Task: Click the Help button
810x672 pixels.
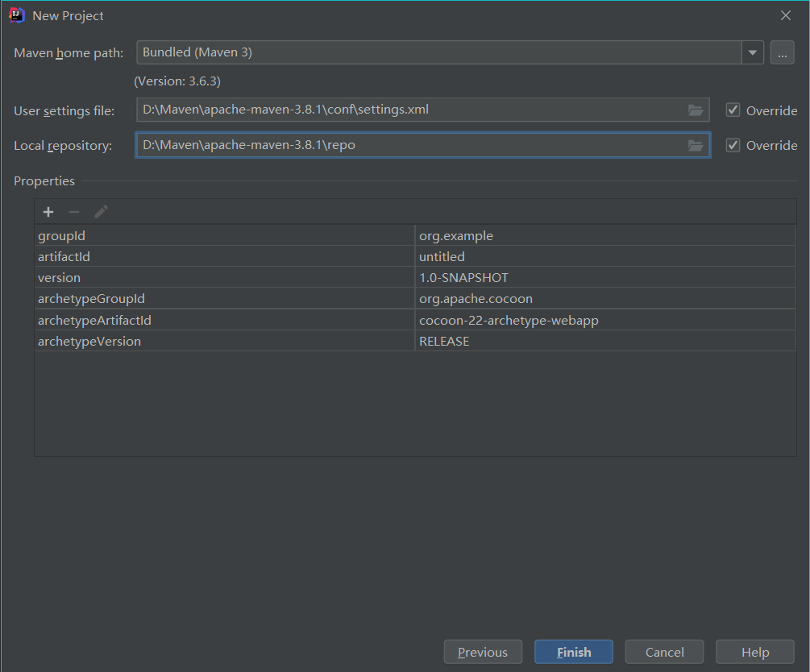Action: (754, 652)
